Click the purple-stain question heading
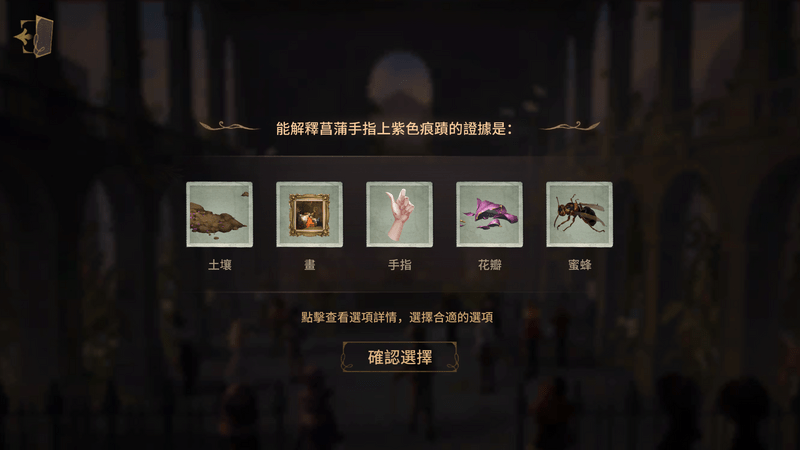This screenshot has width=800, height=450. click(393, 129)
